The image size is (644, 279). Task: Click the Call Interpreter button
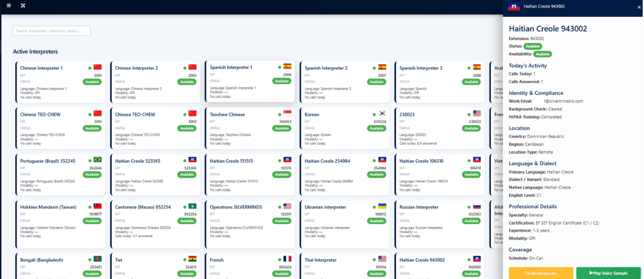click(x=541, y=273)
